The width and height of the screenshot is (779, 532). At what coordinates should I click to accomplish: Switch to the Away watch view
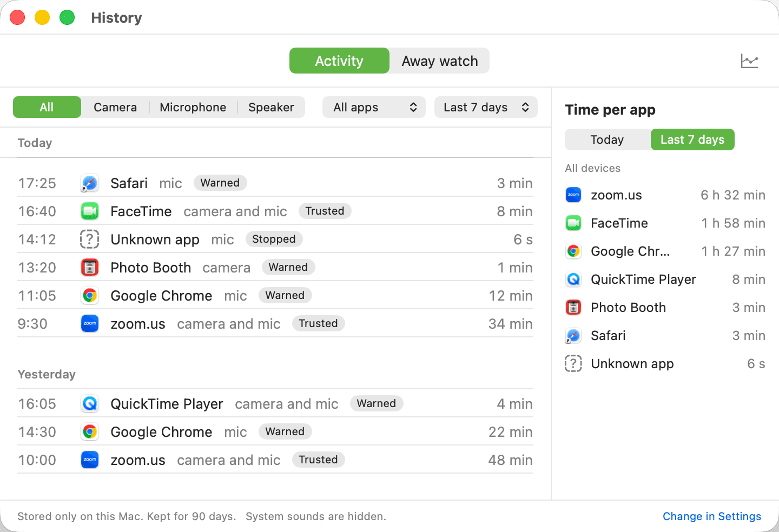coord(439,61)
